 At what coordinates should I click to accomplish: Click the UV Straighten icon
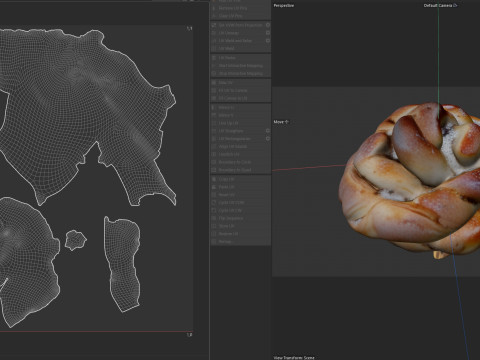(x=214, y=131)
